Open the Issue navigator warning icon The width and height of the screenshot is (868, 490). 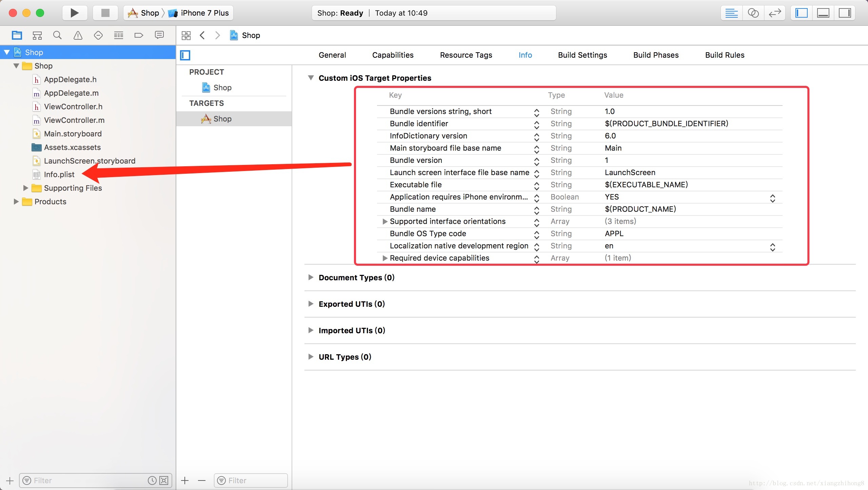coord(78,35)
